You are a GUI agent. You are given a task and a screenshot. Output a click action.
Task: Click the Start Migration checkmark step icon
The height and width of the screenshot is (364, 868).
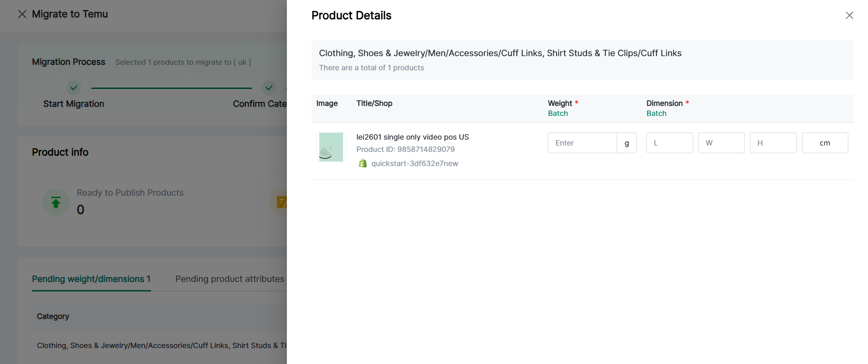[73, 88]
